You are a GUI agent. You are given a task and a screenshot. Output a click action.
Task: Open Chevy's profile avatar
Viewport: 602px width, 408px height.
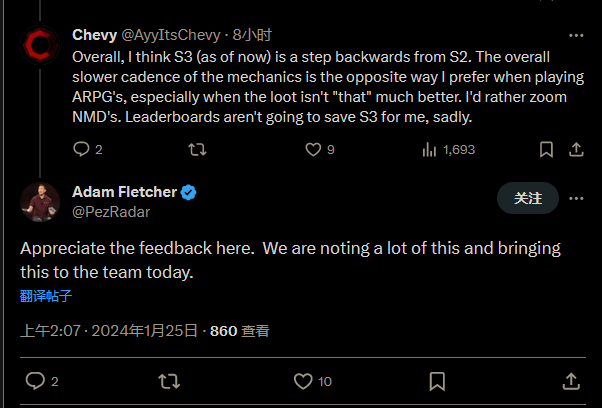(x=40, y=46)
